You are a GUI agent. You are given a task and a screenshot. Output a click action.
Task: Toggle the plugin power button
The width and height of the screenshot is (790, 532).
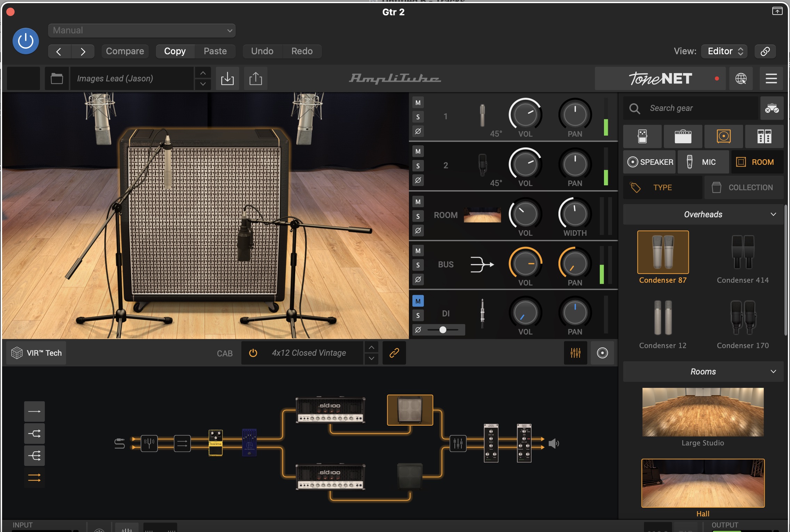(x=25, y=41)
